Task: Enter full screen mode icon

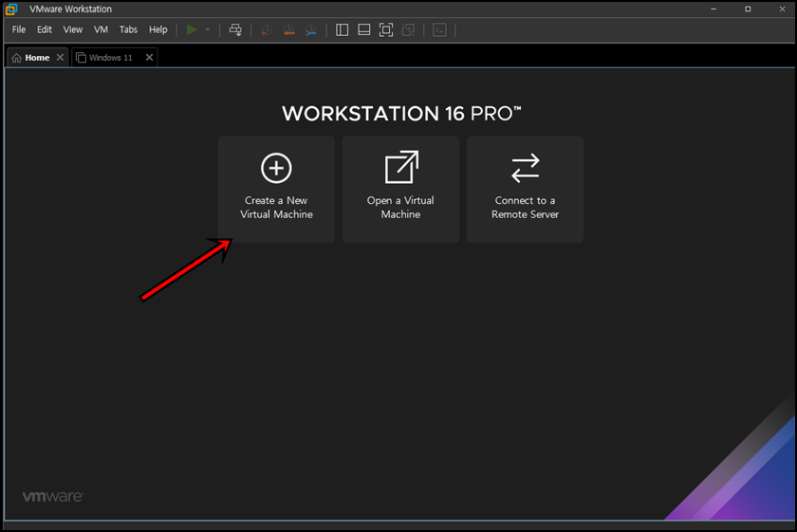Action: pyautogui.click(x=386, y=30)
